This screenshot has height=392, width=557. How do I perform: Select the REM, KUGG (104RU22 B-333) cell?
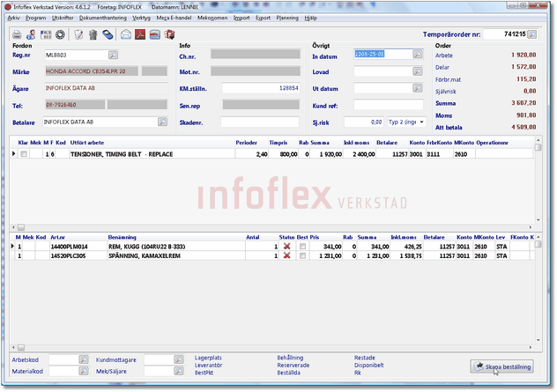pos(176,246)
